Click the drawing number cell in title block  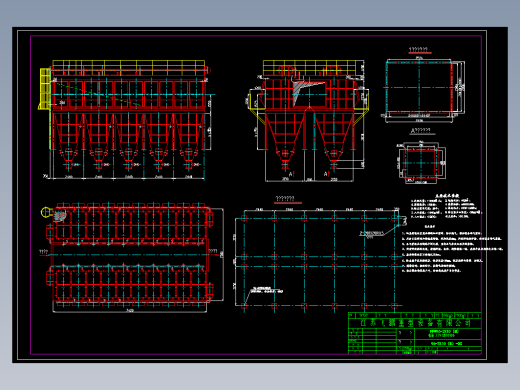click(x=447, y=343)
